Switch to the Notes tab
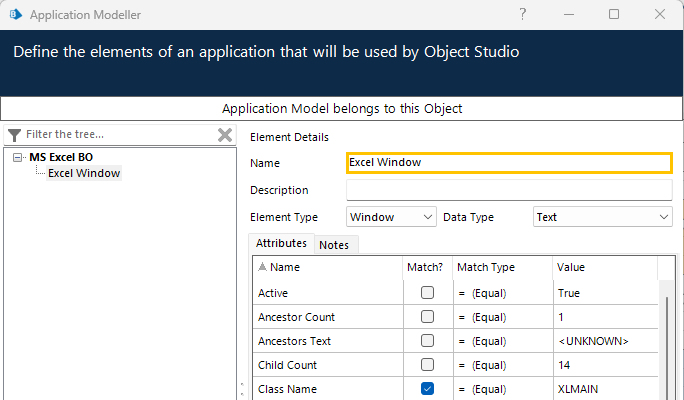Image resolution: width=684 pixels, height=400 pixels. point(334,245)
